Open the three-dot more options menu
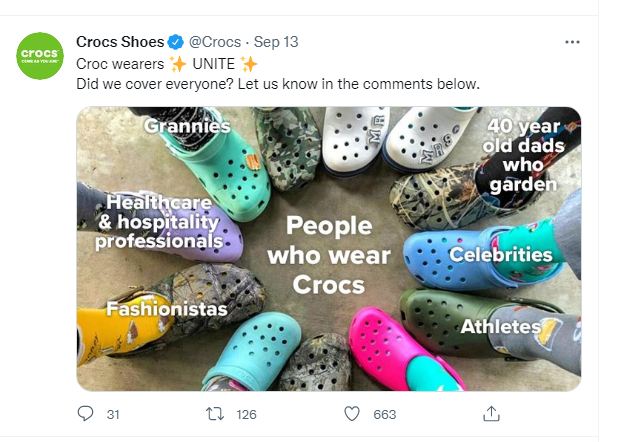The width and height of the screenshot is (620, 442). coord(572,42)
